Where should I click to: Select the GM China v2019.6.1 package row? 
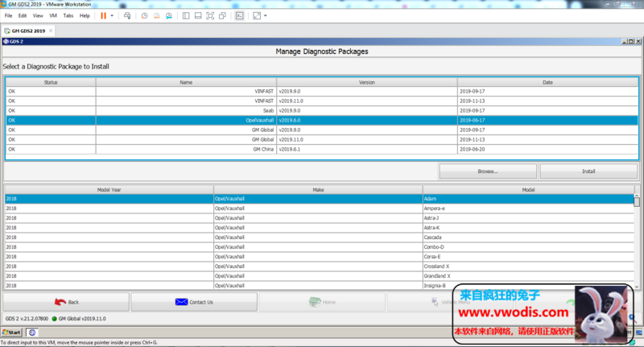tap(322, 149)
